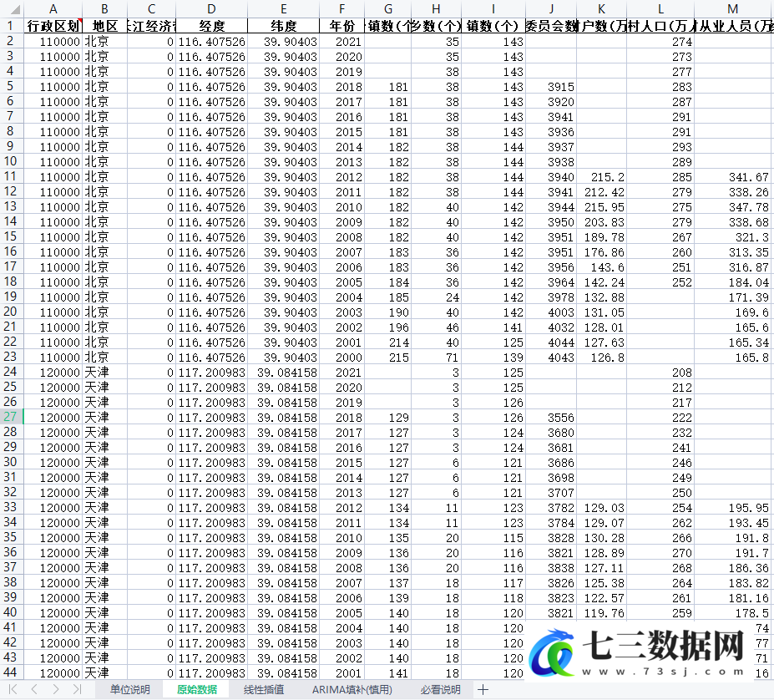
Task: Select cell with value 176.86
Action: point(601,252)
